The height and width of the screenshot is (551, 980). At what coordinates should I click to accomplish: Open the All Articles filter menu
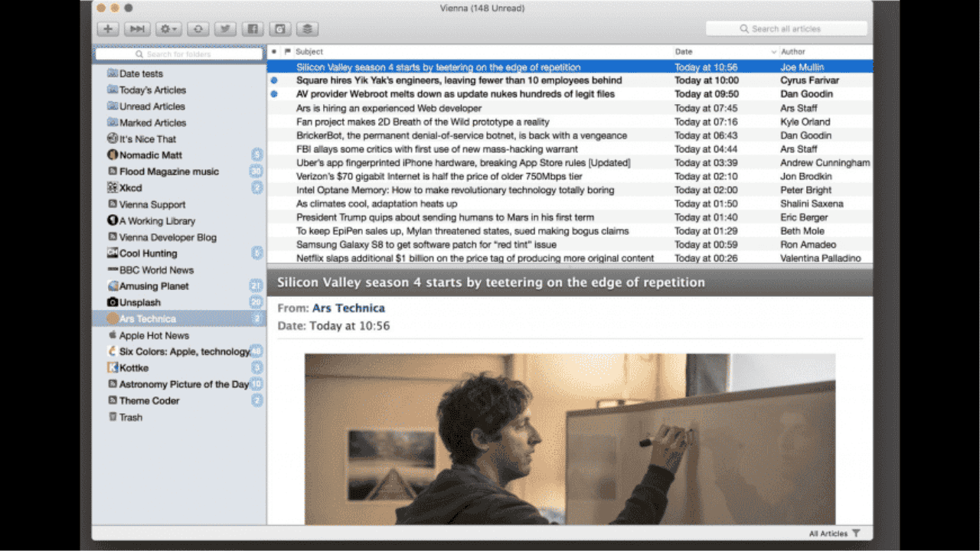835,533
